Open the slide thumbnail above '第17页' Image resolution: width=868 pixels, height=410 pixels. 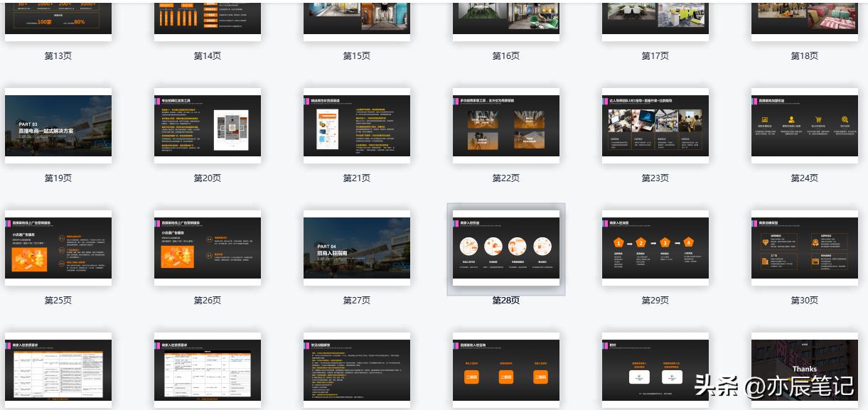point(655,18)
